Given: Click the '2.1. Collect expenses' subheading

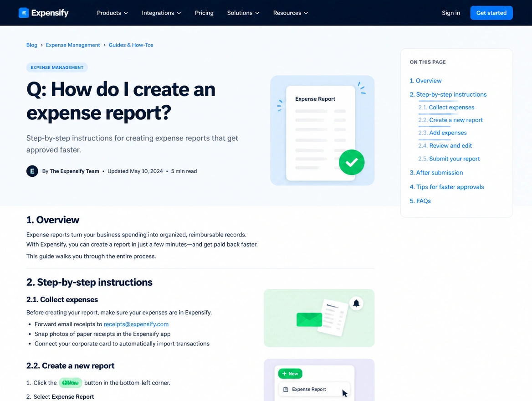Looking at the screenshot, I should [x=62, y=299].
